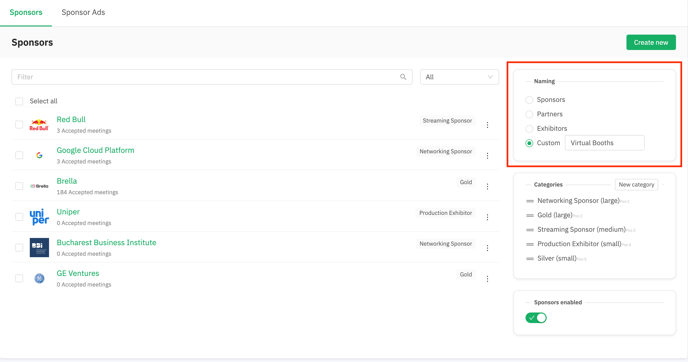
Task: Grab drag handle for Production Exhibitor (small)
Action: point(530,244)
